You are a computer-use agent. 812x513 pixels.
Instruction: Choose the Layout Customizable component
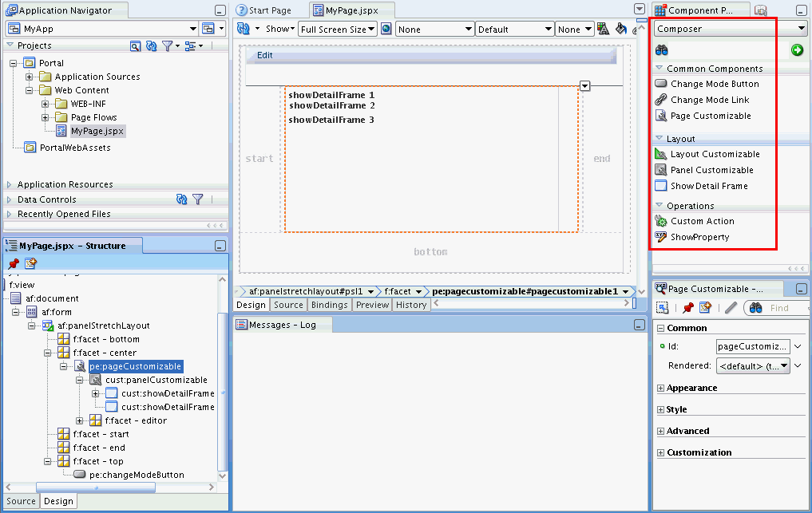pyautogui.click(x=707, y=154)
